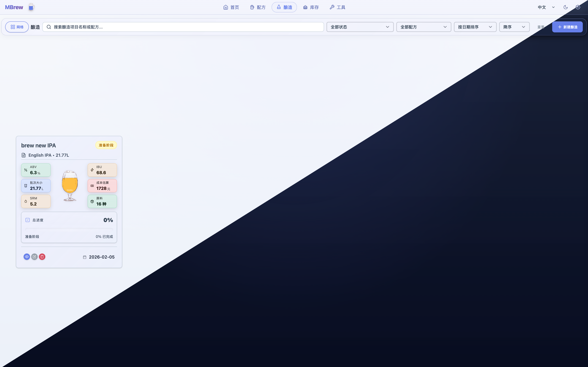Click the MBrew beer mug logo
588x367 pixels.
point(31,7)
